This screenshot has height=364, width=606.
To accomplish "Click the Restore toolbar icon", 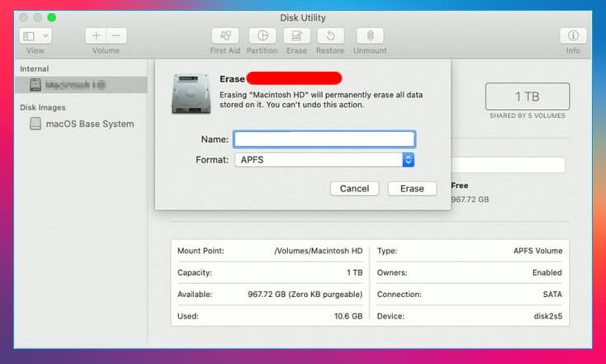I will click(x=330, y=35).
